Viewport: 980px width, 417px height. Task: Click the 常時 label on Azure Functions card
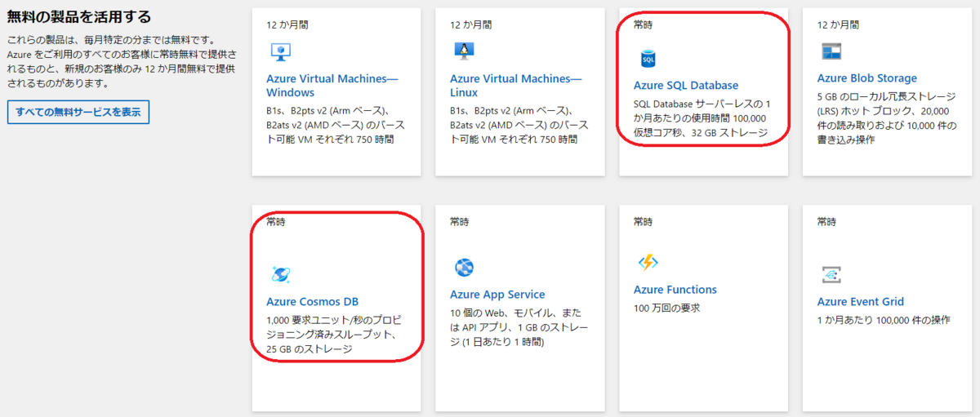point(644,221)
